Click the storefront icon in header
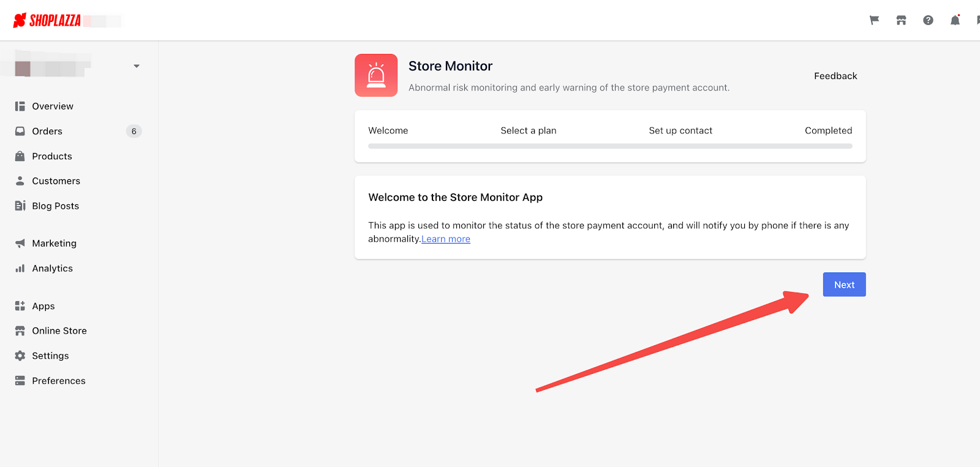 [x=901, y=20]
